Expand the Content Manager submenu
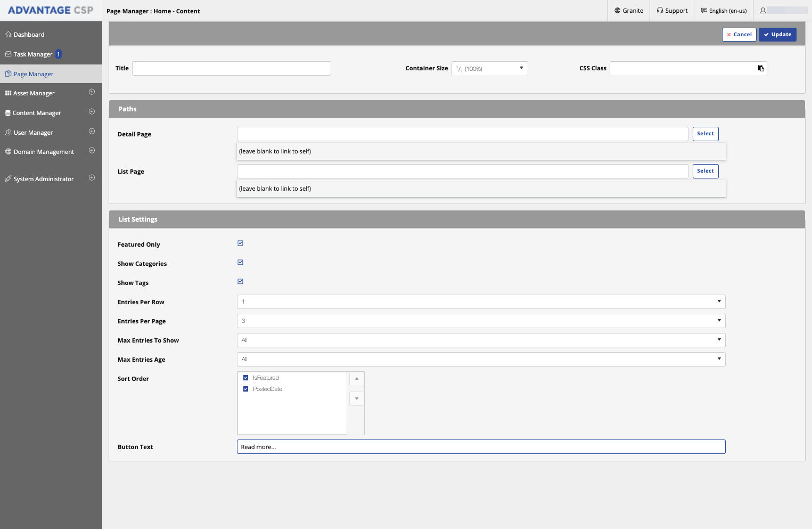 [x=92, y=112]
